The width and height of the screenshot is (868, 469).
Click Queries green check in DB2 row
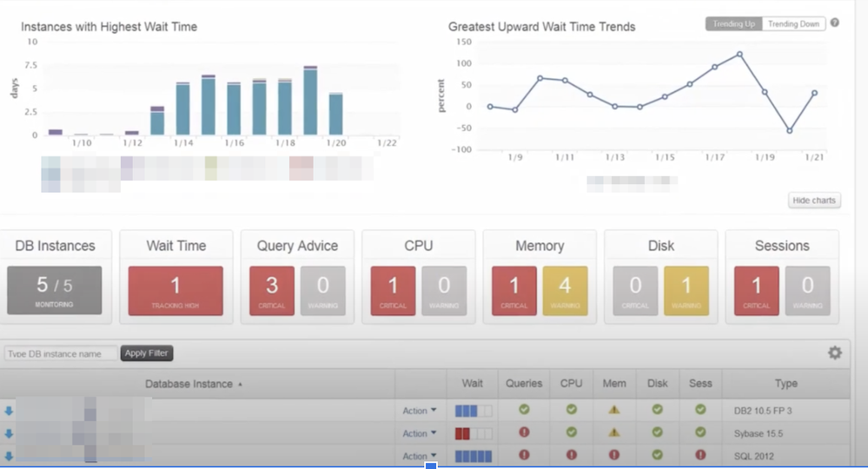[524, 409]
